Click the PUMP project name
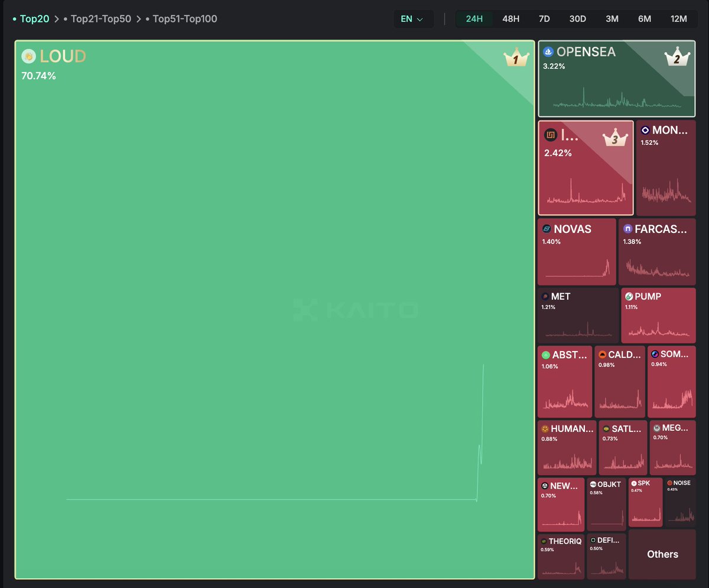 648,297
